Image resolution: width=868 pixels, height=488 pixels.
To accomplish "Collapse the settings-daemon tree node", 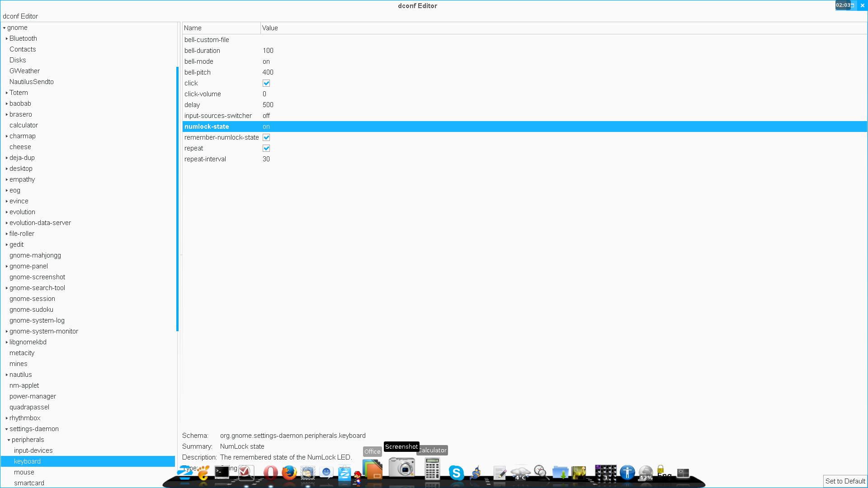I will 7,429.
